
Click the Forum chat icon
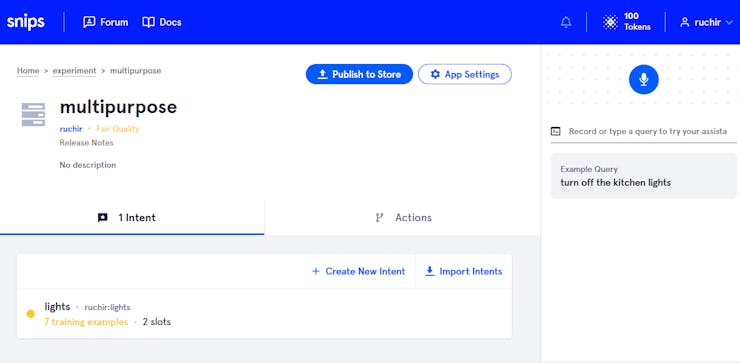89,22
